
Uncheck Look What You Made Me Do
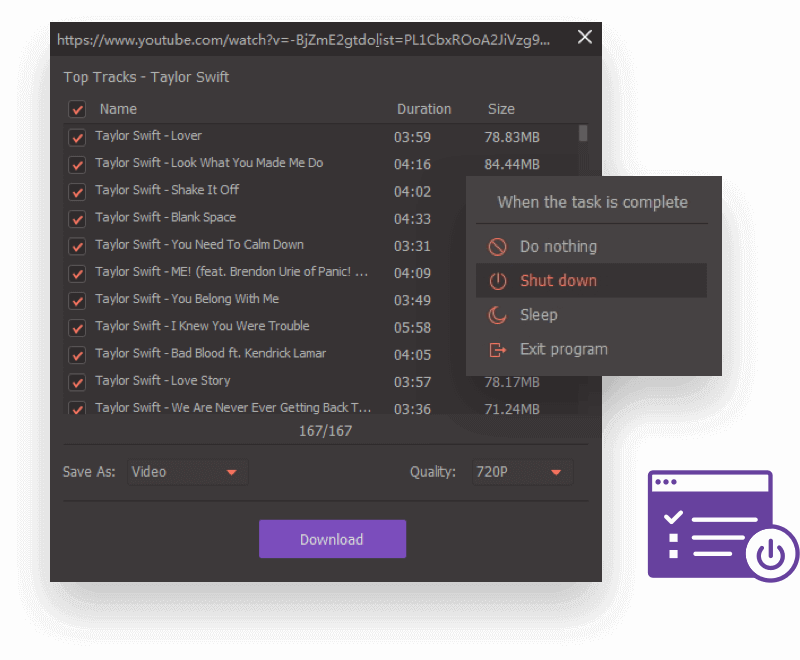77,165
